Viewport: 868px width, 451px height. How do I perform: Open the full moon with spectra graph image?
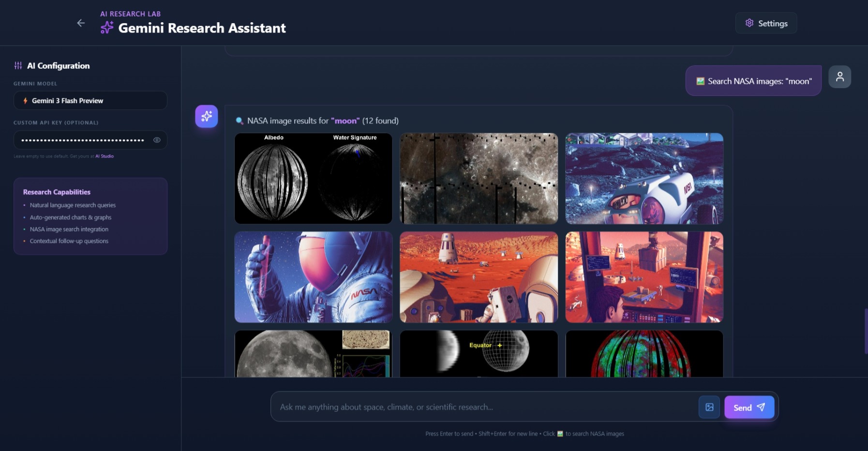click(x=314, y=354)
